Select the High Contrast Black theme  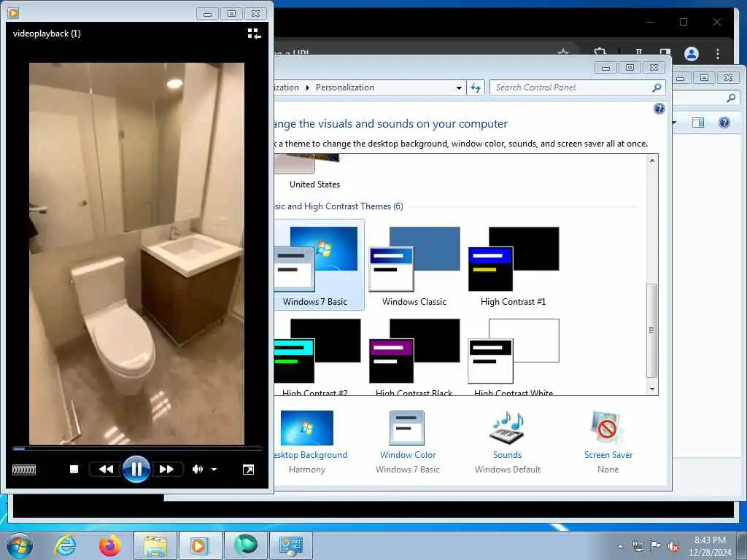(x=414, y=356)
